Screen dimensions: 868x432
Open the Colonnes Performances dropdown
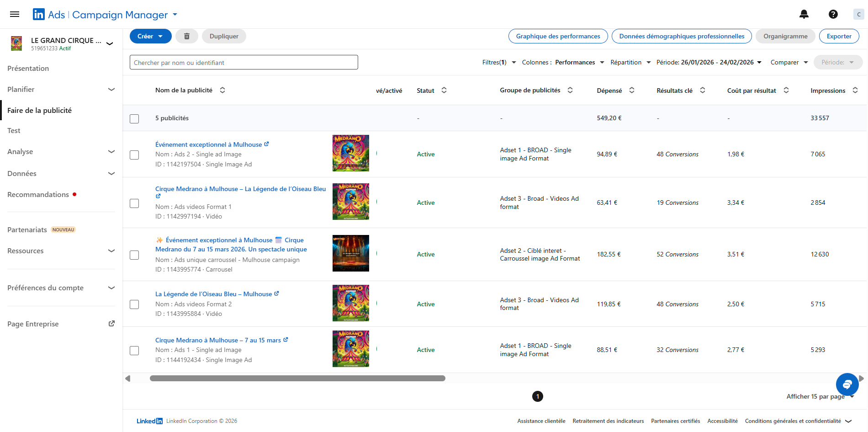click(563, 62)
